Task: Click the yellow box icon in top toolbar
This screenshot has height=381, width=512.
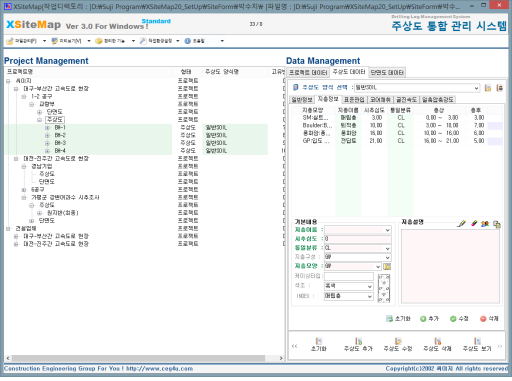Action: [99, 41]
